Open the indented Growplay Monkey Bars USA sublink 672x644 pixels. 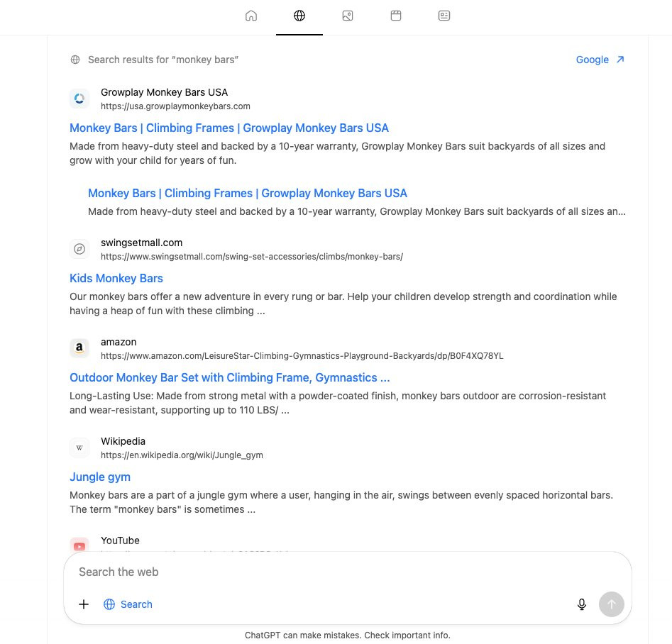(x=247, y=193)
